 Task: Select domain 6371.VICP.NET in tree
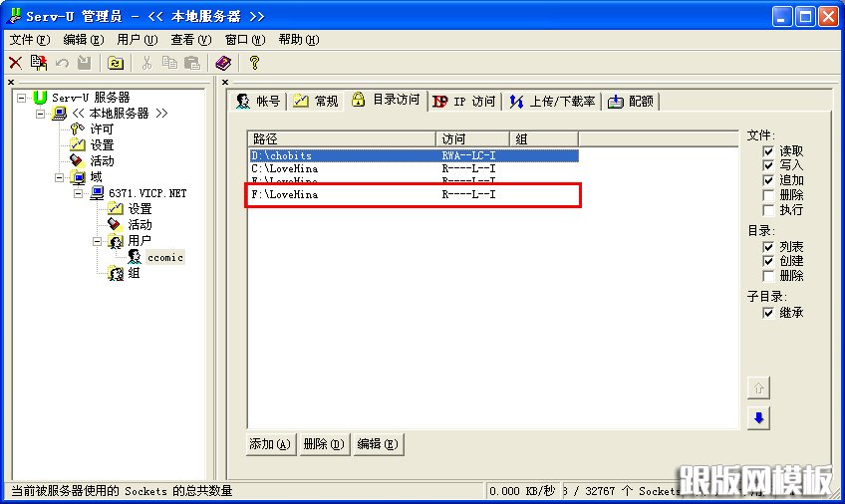[x=147, y=193]
